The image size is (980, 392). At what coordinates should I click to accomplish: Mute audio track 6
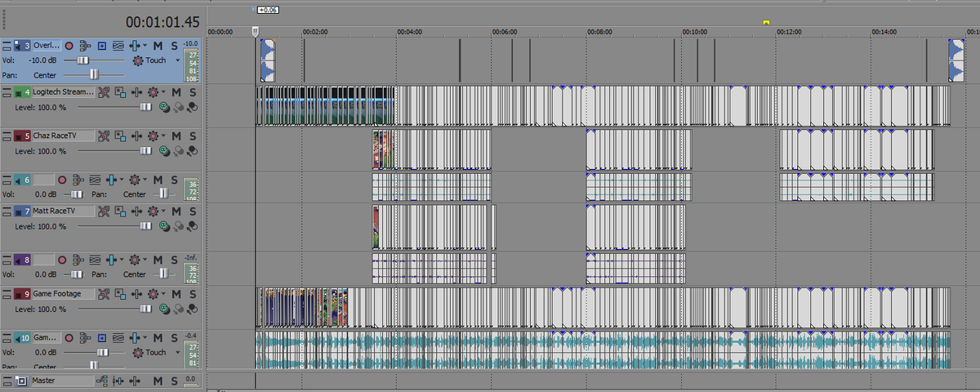pyautogui.click(x=158, y=180)
